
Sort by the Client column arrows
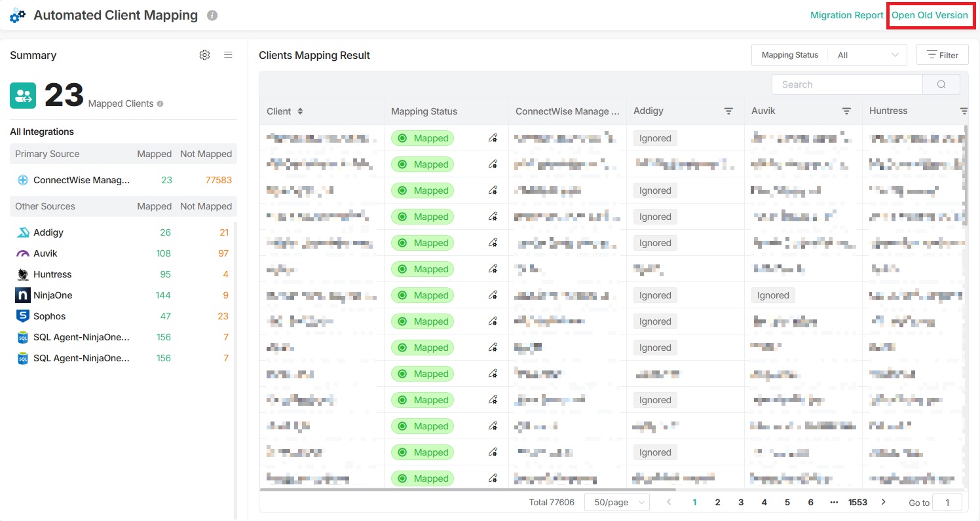click(x=300, y=111)
